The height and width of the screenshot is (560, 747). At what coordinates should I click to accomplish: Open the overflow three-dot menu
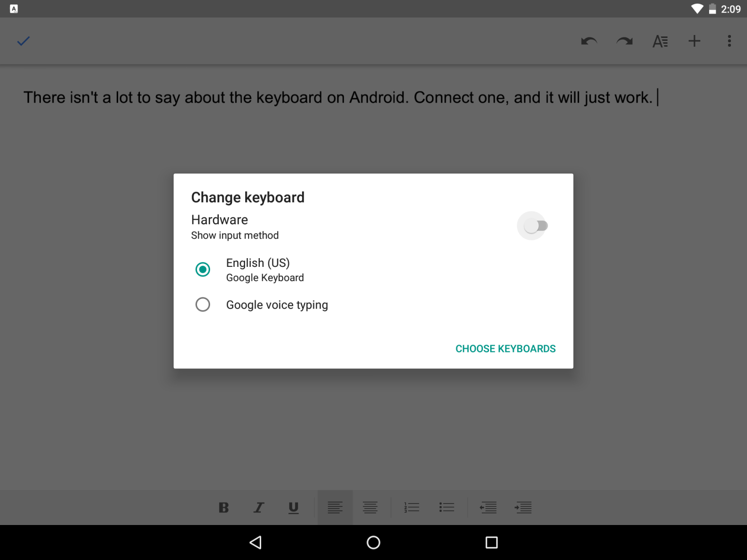(729, 41)
